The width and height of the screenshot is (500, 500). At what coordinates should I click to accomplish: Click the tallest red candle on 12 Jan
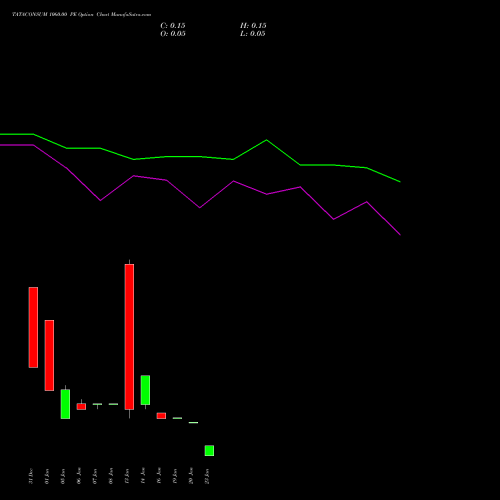(x=129, y=337)
